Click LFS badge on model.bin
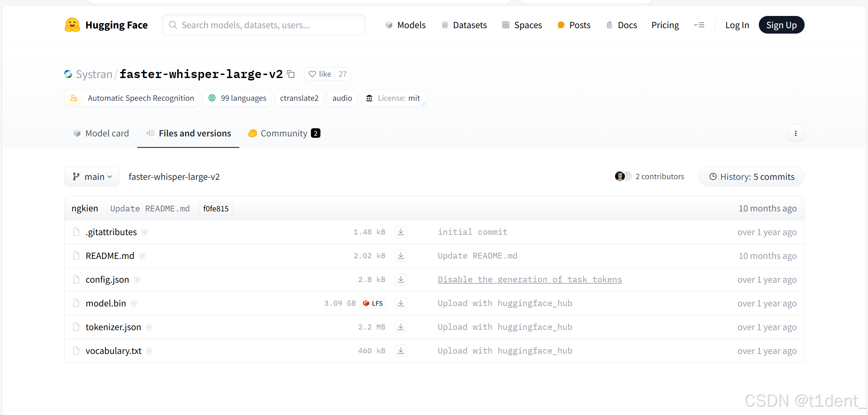The width and height of the screenshot is (868, 415). point(373,303)
